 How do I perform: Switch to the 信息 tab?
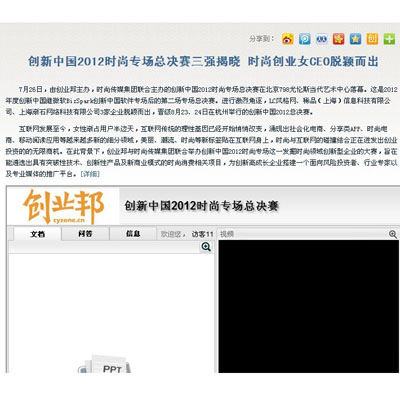(133, 234)
